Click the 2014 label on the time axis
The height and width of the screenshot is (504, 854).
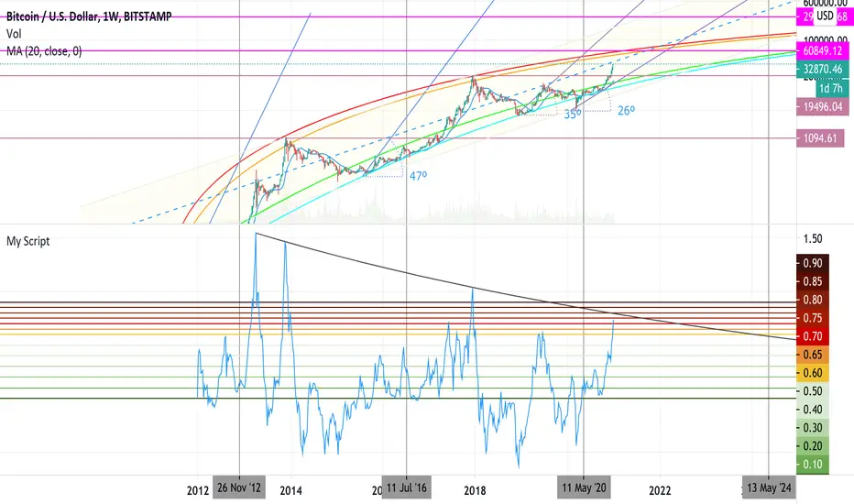click(290, 491)
